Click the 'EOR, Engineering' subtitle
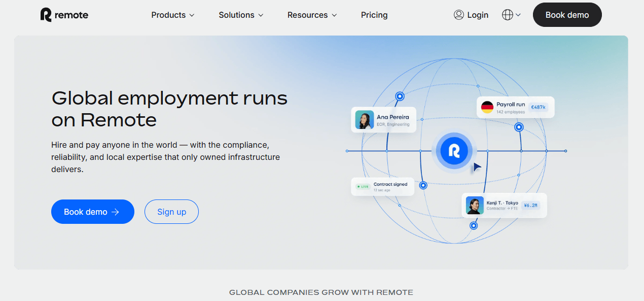Screen dimensions: 644x301 (393, 124)
